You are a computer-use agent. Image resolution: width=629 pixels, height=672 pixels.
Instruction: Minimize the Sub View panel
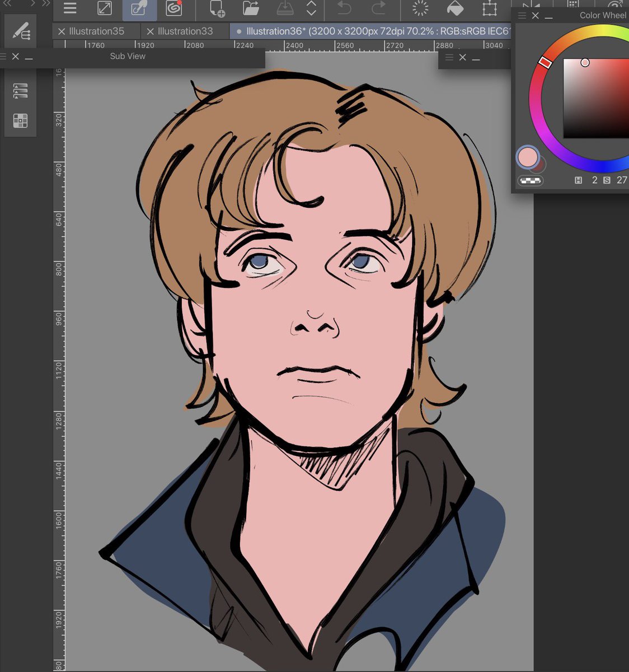[x=29, y=58]
